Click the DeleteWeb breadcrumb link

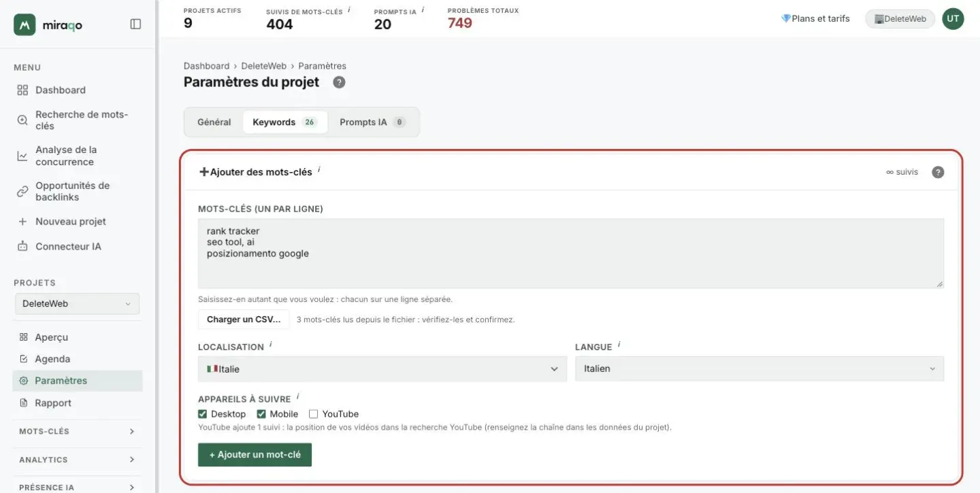point(264,66)
